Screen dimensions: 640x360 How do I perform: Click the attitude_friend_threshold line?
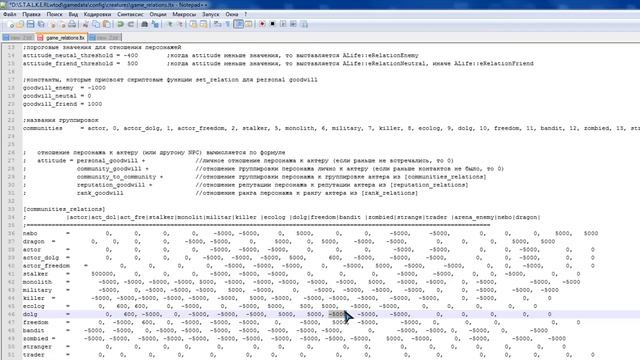click(x=278, y=64)
